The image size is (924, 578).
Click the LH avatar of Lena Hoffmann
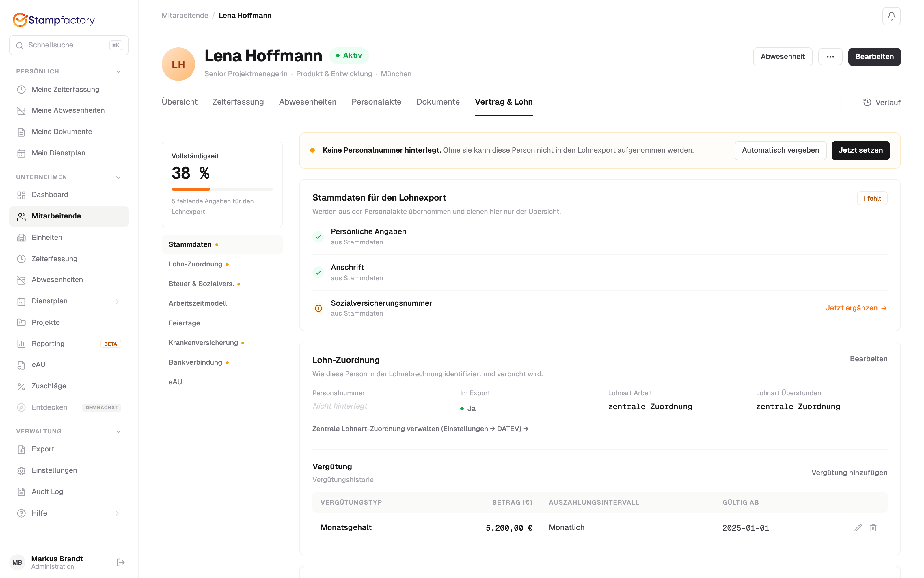click(178, 64)
